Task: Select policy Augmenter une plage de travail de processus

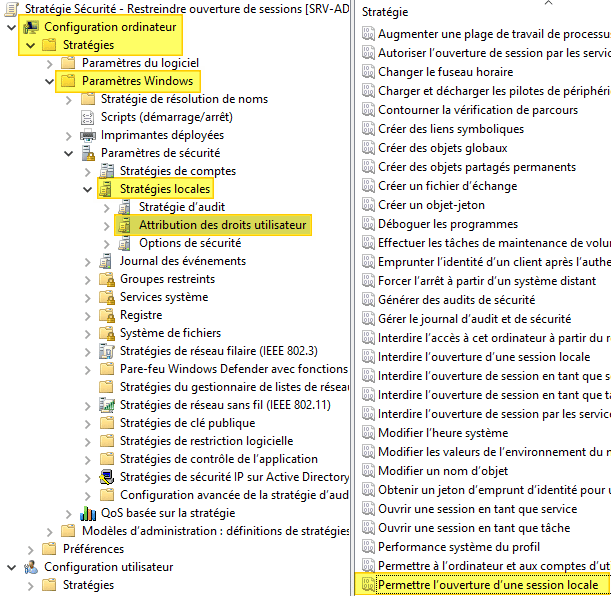Action: [x=494, y=34]
